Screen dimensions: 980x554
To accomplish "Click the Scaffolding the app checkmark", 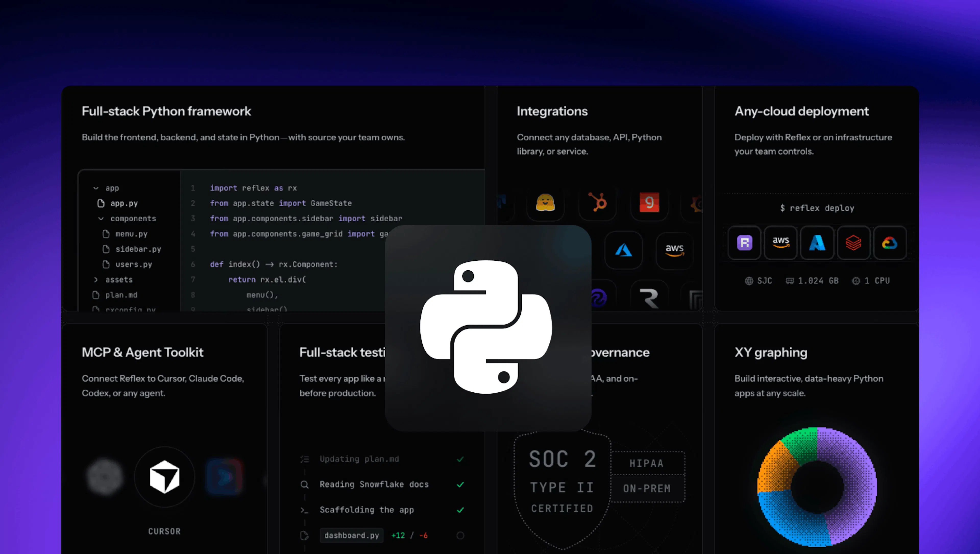I will (x=460, y=510).
